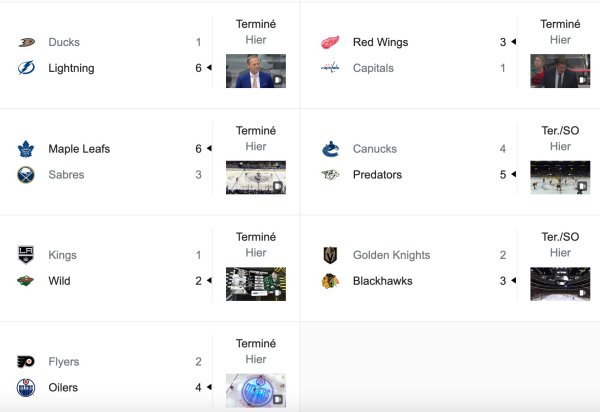
Task: Watch the Canucks vs Predators highlight video
Action: coord(560,177)
